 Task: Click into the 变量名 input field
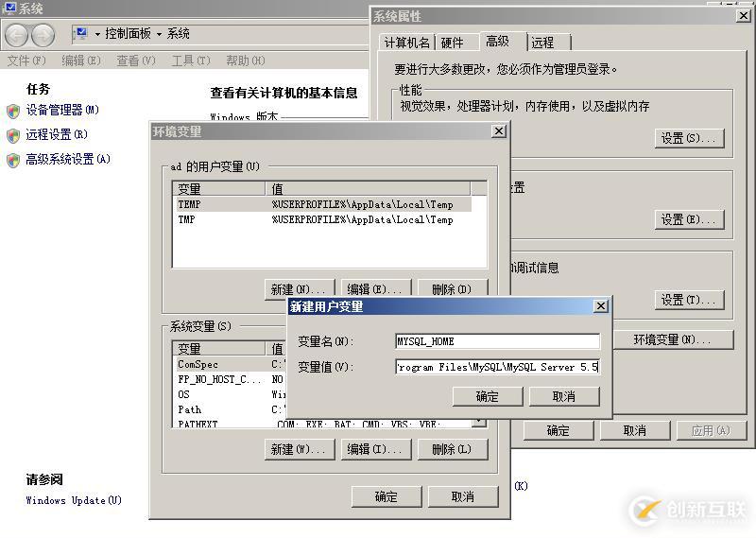(497, 341)
